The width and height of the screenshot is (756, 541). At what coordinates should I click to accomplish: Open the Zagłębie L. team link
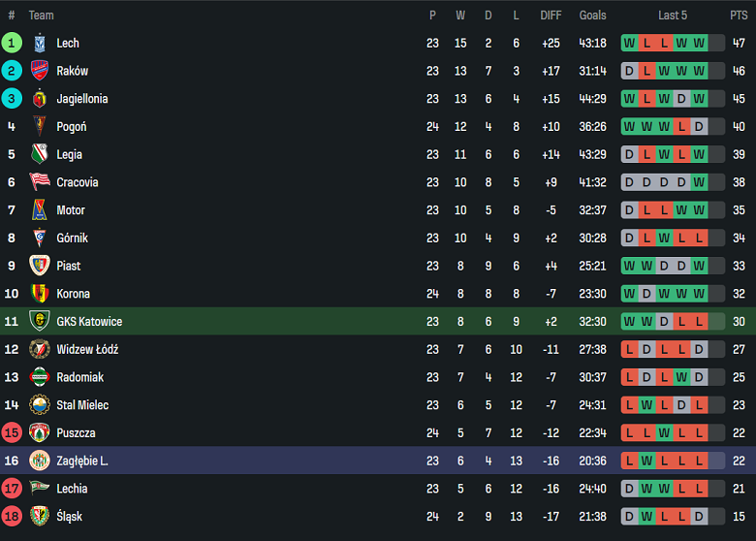pos(82,461)
